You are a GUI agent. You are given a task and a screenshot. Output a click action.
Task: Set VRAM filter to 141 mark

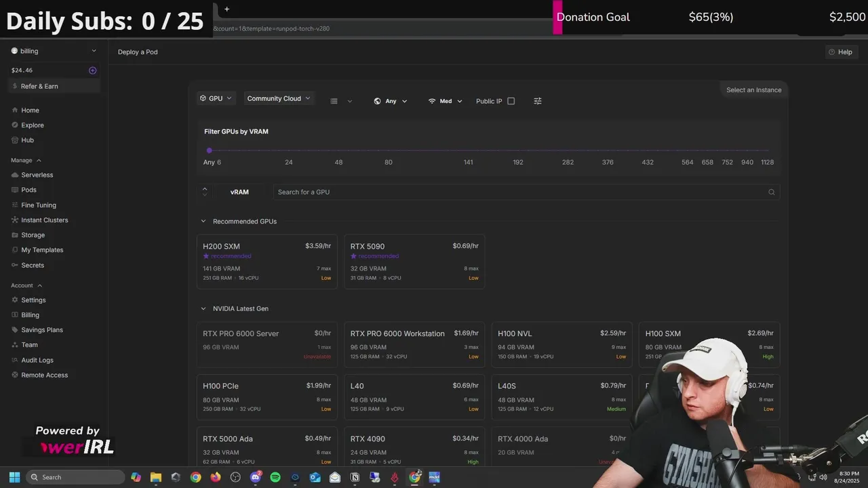468,162
